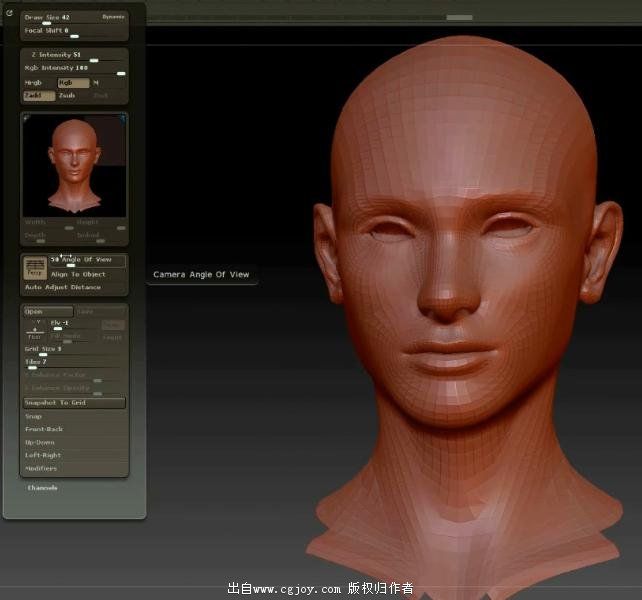The height and width of the screenshot is (600, 642).
Task: Toggle the M material mode
Action: tap(96, 83)
